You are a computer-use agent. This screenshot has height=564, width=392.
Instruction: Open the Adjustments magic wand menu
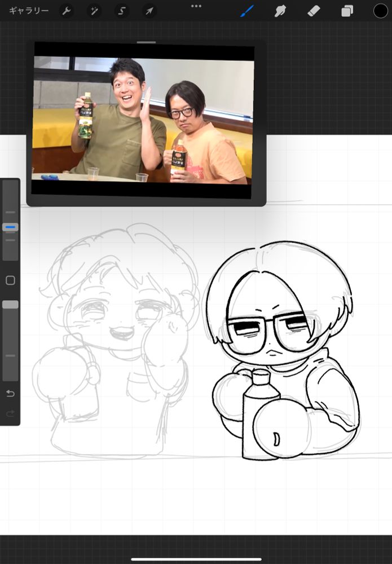click(x=94, y=11)
